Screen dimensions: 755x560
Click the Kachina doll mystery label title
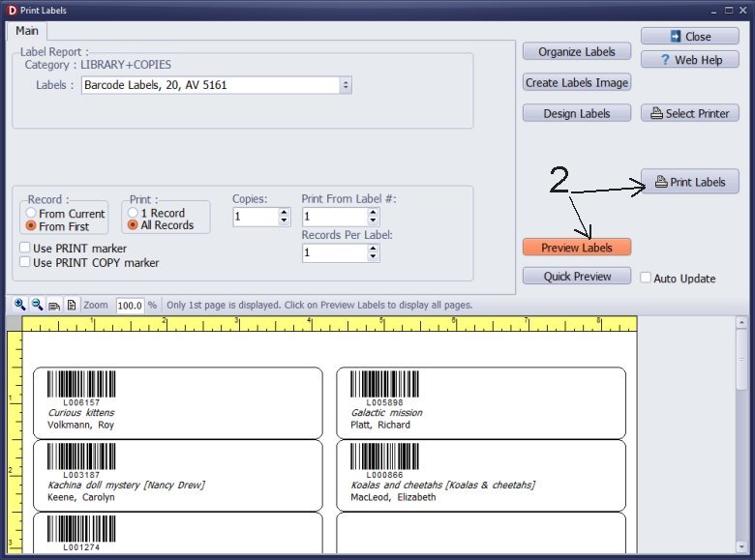tap(126, 485)
